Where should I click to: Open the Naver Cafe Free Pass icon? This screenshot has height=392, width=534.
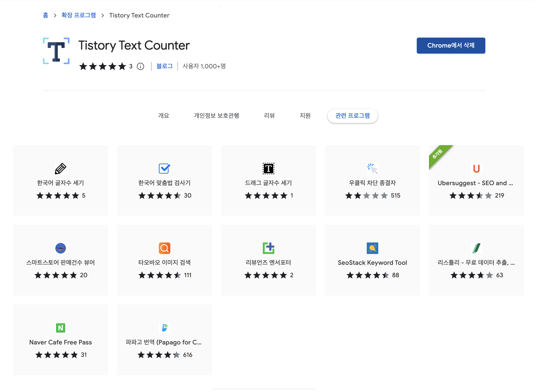(x=60, y=328)
